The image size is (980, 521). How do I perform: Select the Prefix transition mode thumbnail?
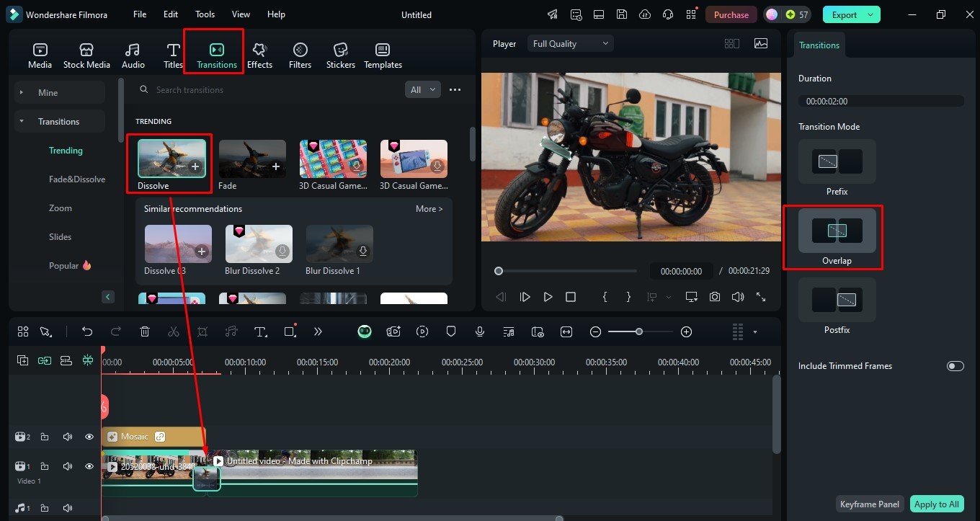point(837,162)
